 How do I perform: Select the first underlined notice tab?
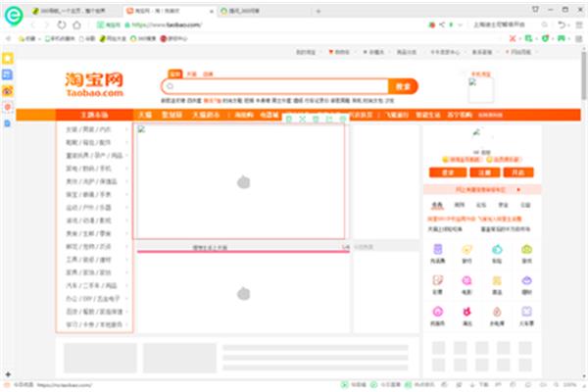pyautogui.click(x=437, y=205)
